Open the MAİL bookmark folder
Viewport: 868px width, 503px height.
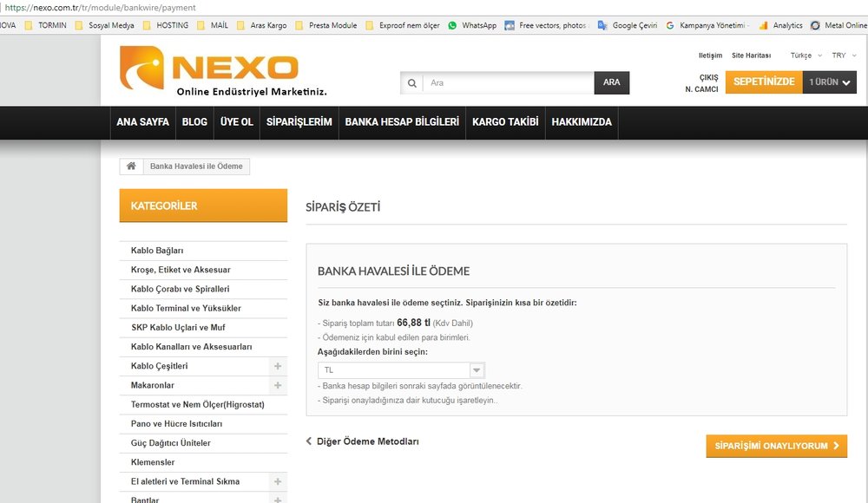click(213, 25)
